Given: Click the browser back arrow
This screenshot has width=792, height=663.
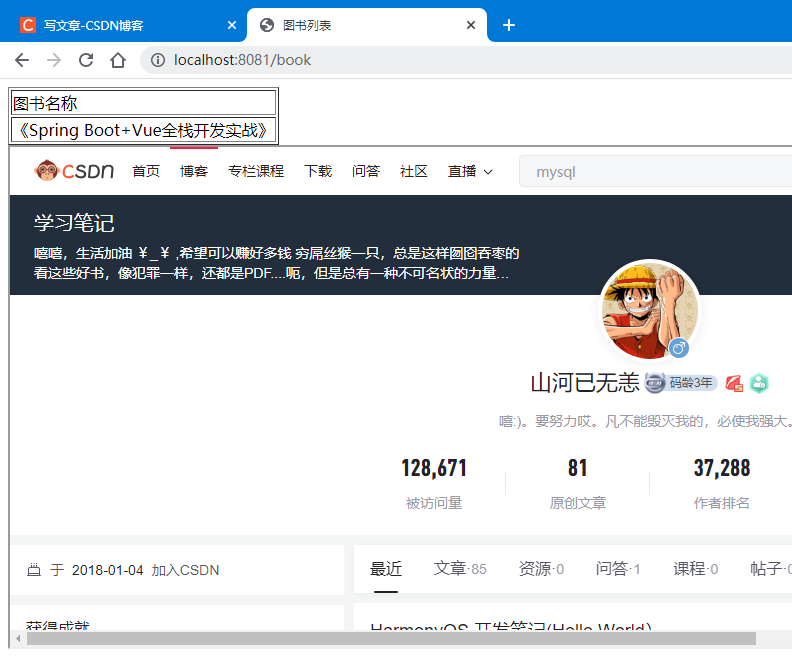Looking at the screenshot, I should click(x=22, y=60).
